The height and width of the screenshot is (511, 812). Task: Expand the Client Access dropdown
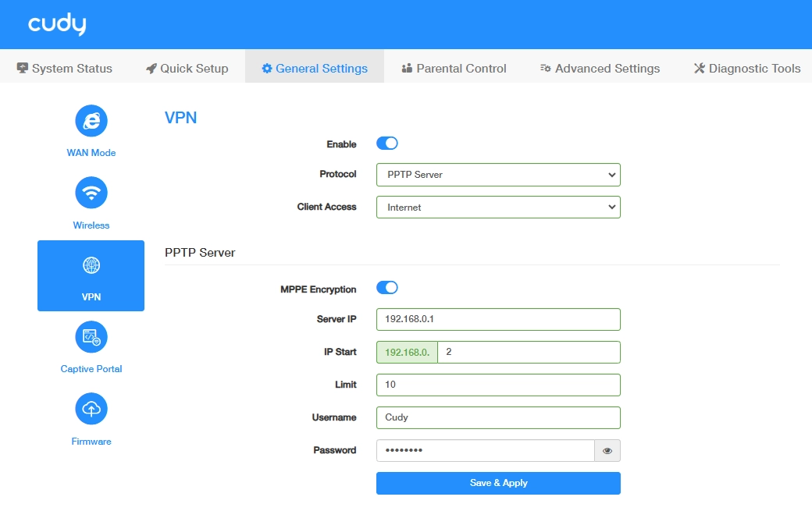[498, 208]
